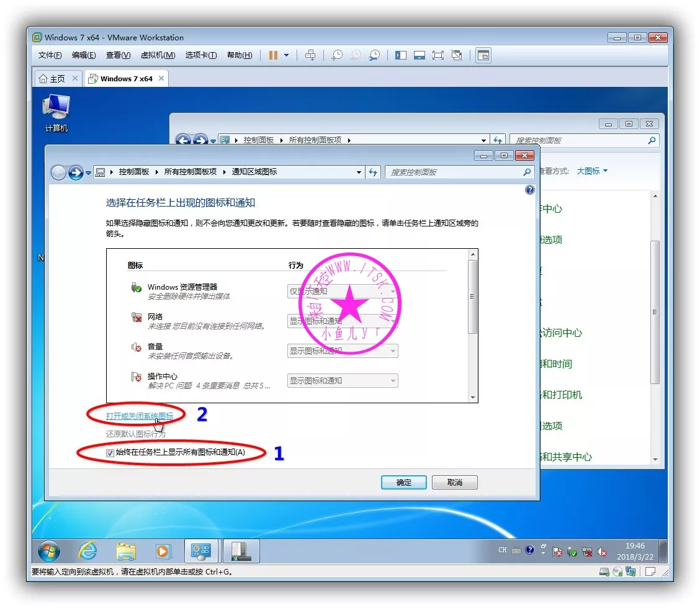This screenshot has height=608, width=700.
Task: Open the snapshot manager icon in toolbar
Action: (x=374, y=55)
